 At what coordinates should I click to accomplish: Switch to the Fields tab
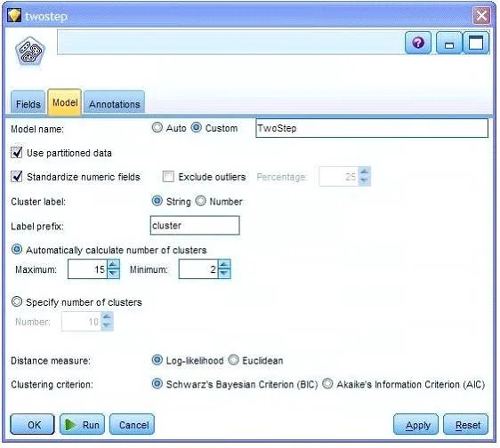[28, 104]
